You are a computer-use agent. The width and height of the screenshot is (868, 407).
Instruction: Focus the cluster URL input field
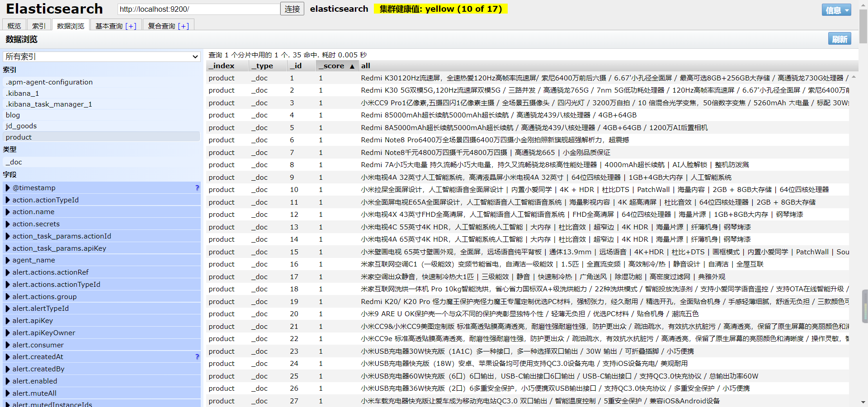click(x=198, y=9)
